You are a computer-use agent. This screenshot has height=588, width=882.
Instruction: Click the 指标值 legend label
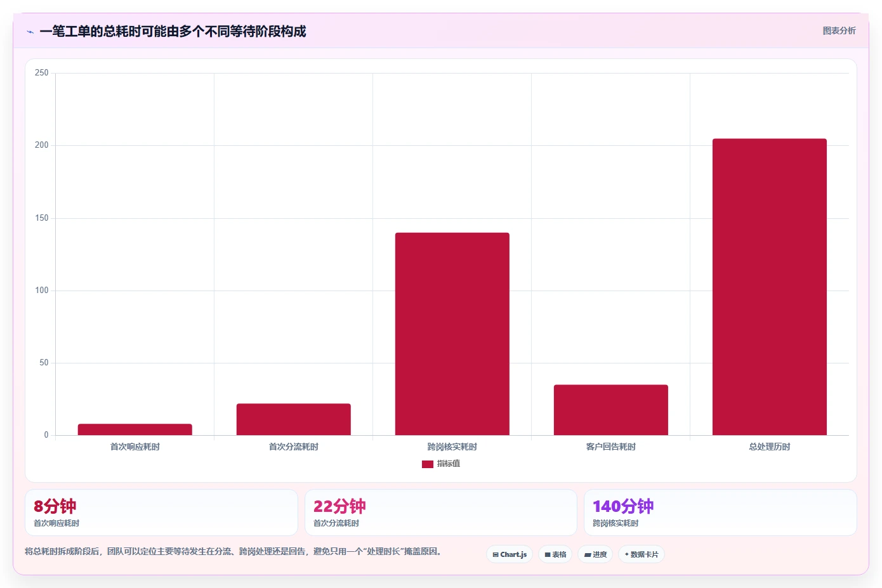click(449, 464)
